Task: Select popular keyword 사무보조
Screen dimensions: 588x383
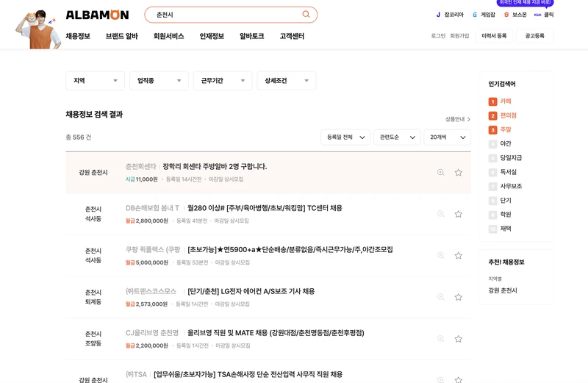Action: tap(511, 186)
